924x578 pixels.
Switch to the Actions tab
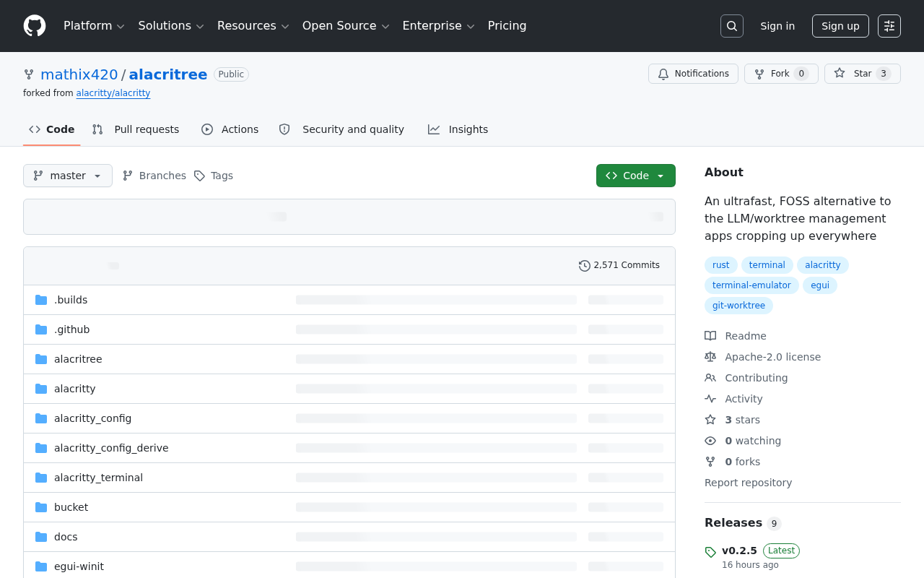coord(230,129)
